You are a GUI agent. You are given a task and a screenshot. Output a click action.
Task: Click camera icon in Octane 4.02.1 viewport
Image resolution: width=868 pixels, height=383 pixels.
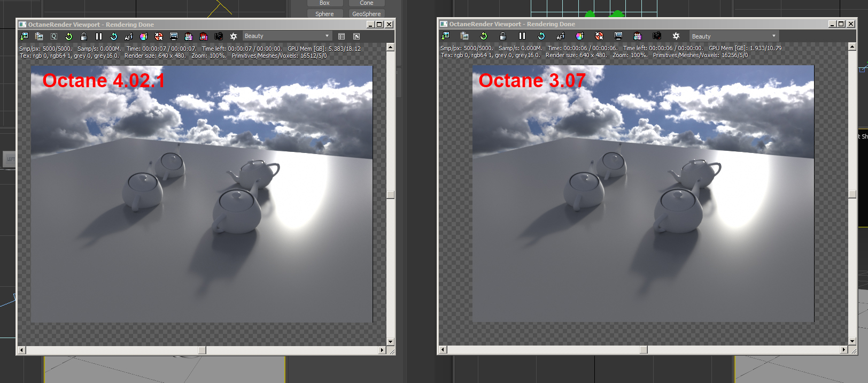(219, 36)
